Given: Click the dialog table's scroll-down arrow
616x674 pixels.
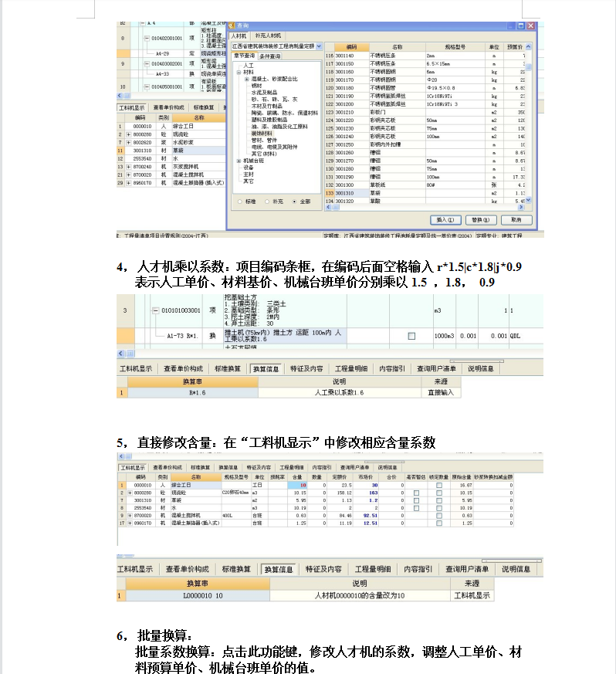Looking at the screenshot, I should (528, 200).
